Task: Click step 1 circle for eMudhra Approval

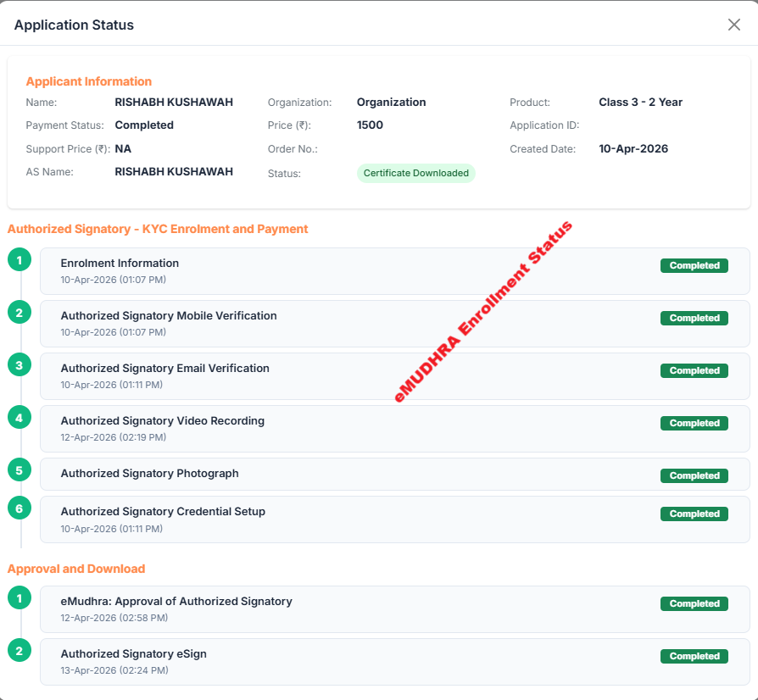Action: [20, 598]
